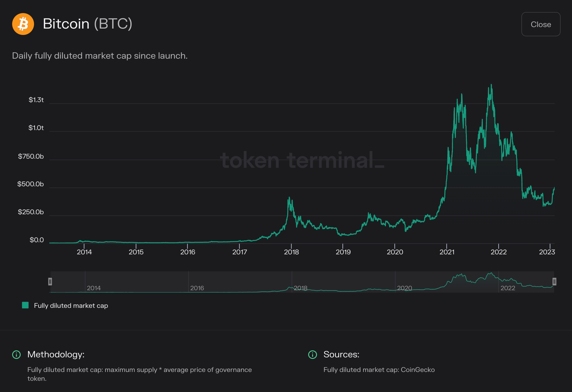Click the right minimap range grip
The height and width of the screenshot is (392, 572).
(555, 282)
